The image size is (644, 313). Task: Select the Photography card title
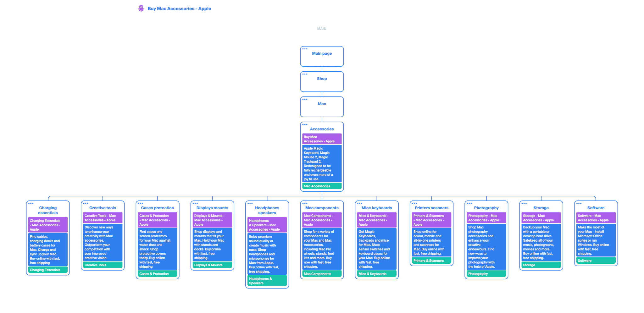(x=486, y=208)
